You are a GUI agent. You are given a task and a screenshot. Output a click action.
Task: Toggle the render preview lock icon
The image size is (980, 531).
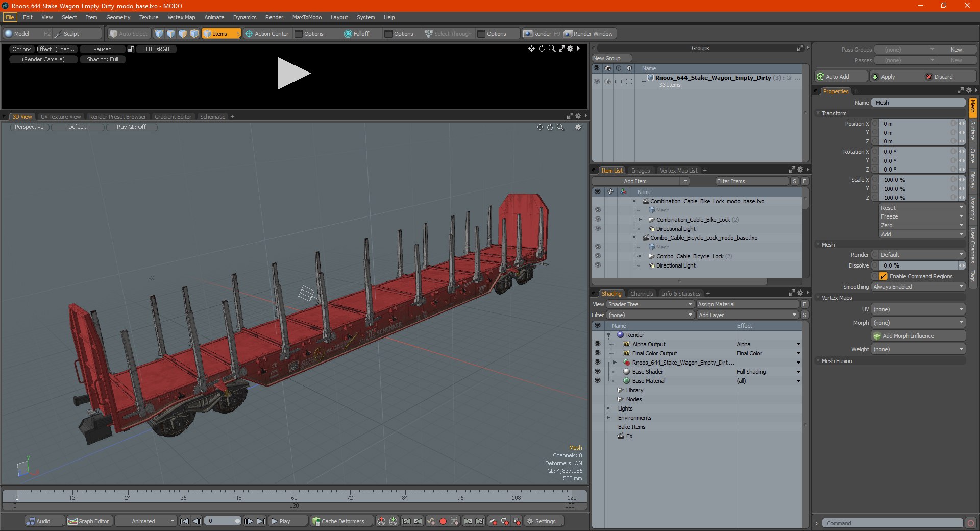pyautogui.click(x=131, y=49)
